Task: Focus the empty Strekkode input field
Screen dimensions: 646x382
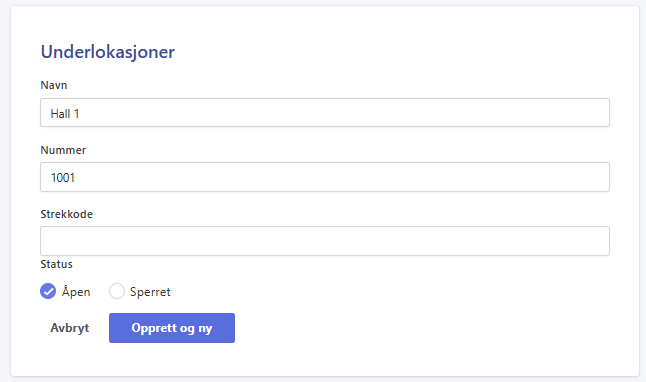Action: 325,241
